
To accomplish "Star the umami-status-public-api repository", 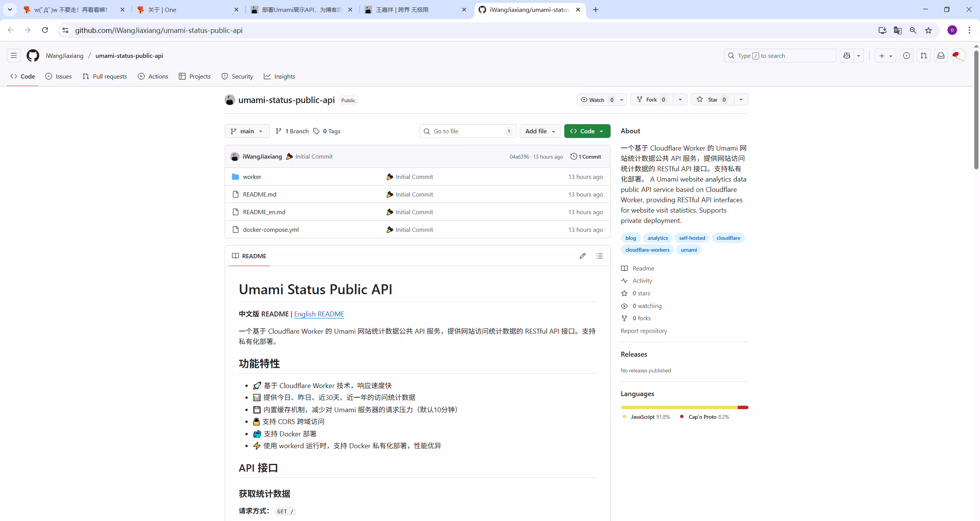I will point(712,100).
